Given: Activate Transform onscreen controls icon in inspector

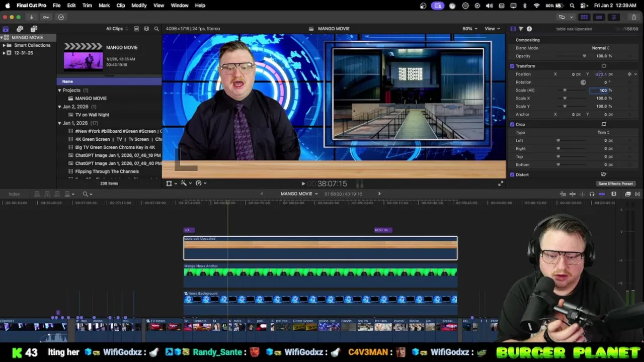Looking at the screenshot, I should (x=604, y=66).
